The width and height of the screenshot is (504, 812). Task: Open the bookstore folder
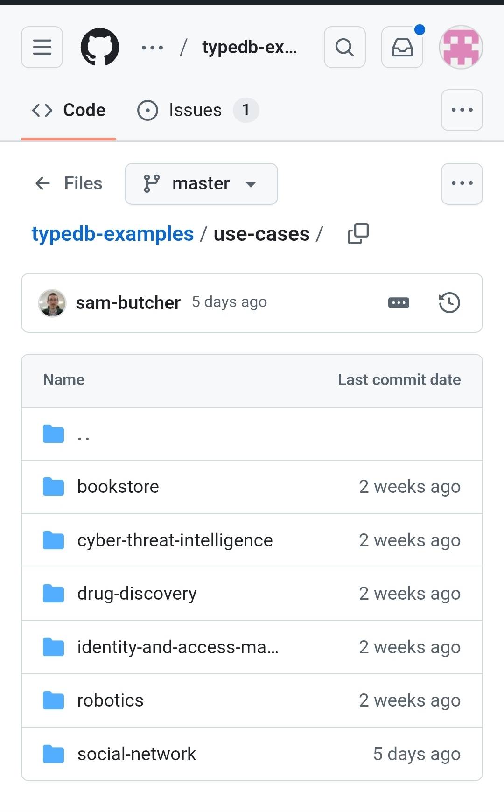tap(118, 487)
